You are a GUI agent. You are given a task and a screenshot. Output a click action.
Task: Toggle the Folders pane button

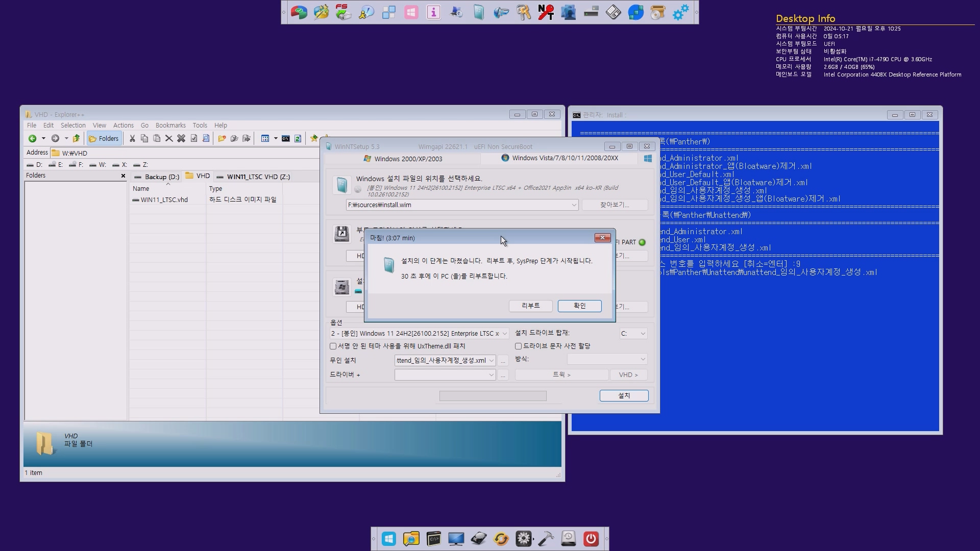click(104, 138)
